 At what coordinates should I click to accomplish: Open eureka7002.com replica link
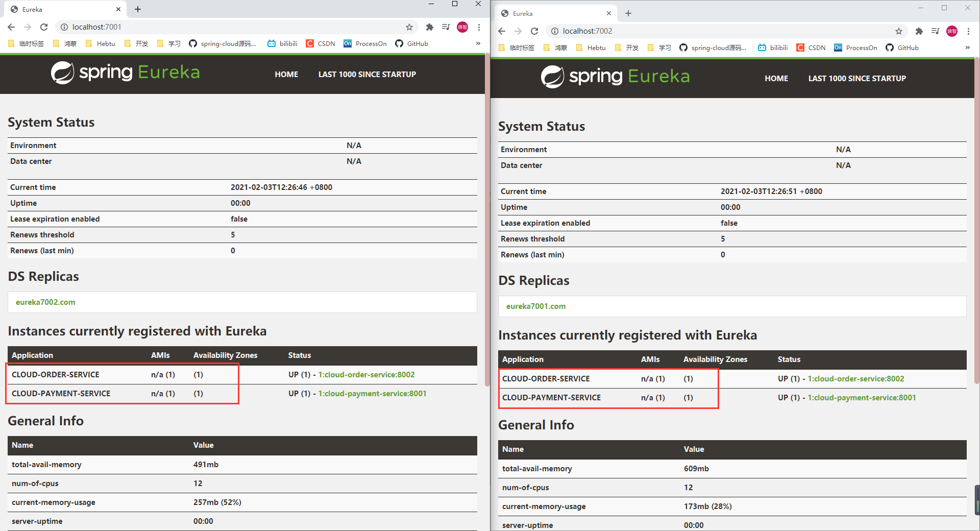pos(45,302)
